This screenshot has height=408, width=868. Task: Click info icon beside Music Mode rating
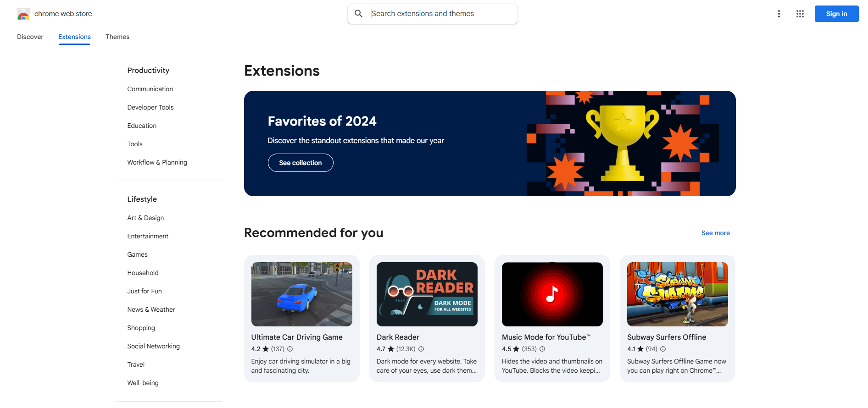pos(542,349)
